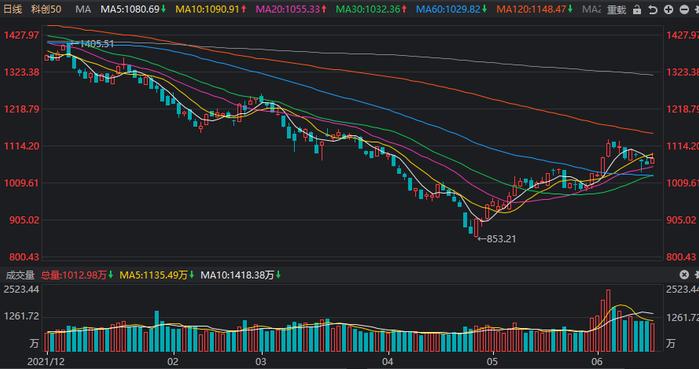Screen dimensions: 699x369
Task: Zoom out with the minus icon
Action: coord(684,9)
